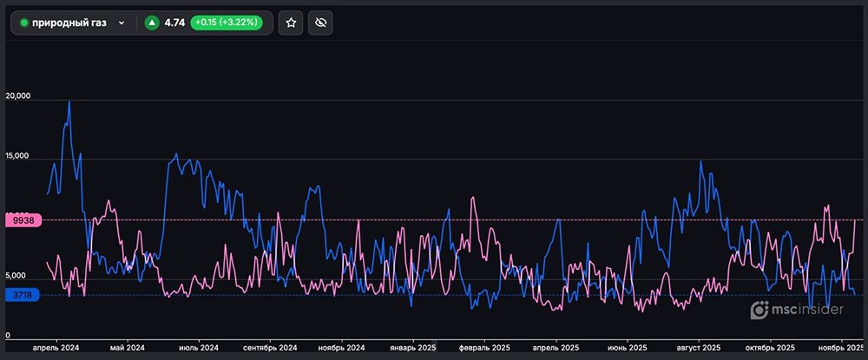Click the green up-triangle price direction icon
The height and width of the screenshot is (360, 868).
(152, 23)
